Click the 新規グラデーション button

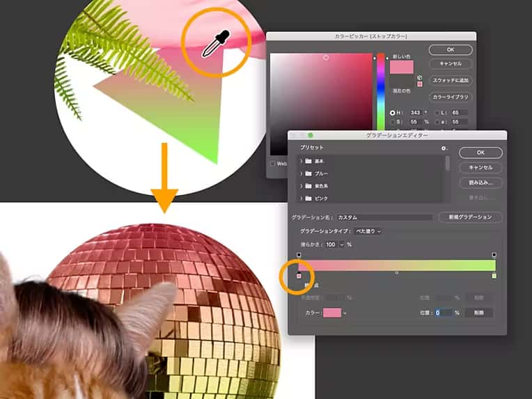coord(470,217)
